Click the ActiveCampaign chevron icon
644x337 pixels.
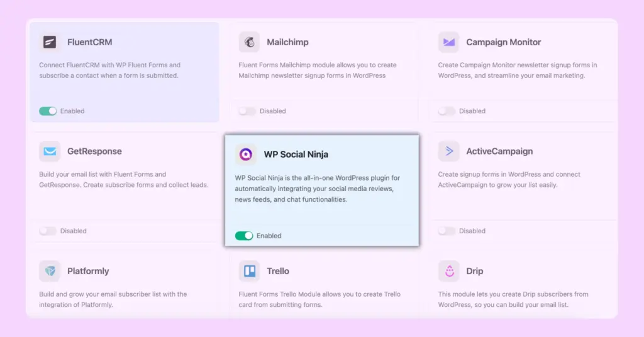(448, 152)
